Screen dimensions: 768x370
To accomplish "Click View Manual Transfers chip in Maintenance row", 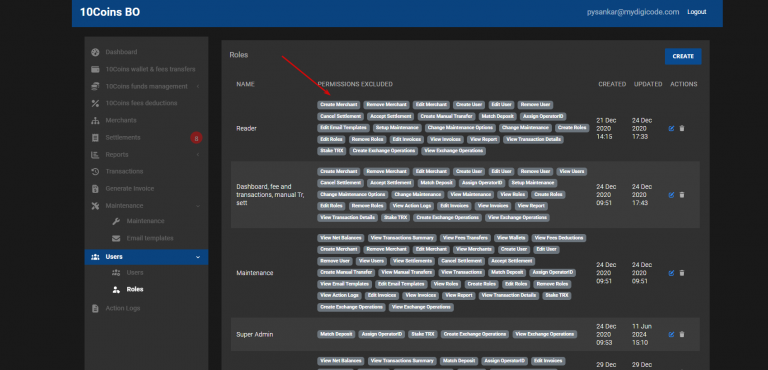I will pos(407,272).
